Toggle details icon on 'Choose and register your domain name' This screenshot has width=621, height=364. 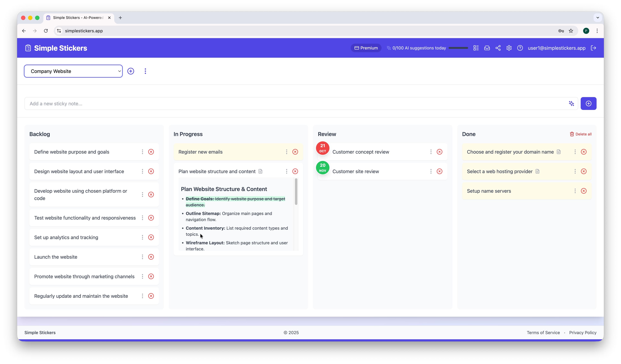[x=558, y=152]
